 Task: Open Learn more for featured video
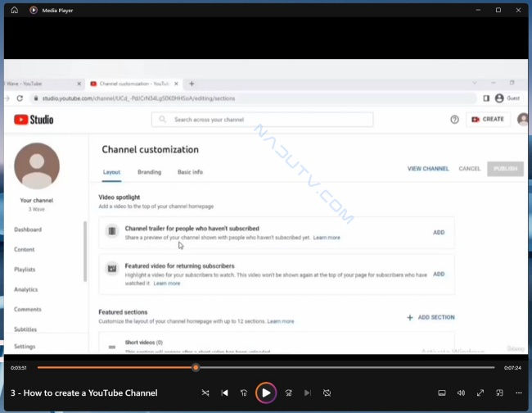[x=167, y=284]
